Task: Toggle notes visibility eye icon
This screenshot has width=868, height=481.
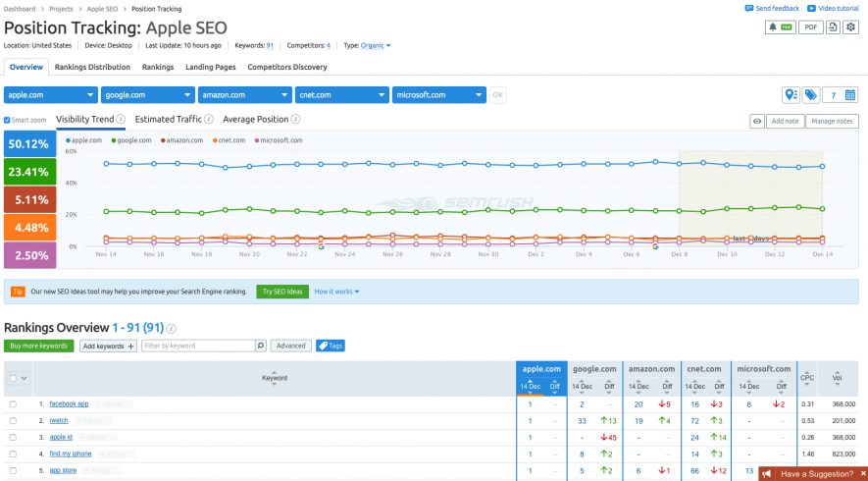Action: [x=757, y=121]
